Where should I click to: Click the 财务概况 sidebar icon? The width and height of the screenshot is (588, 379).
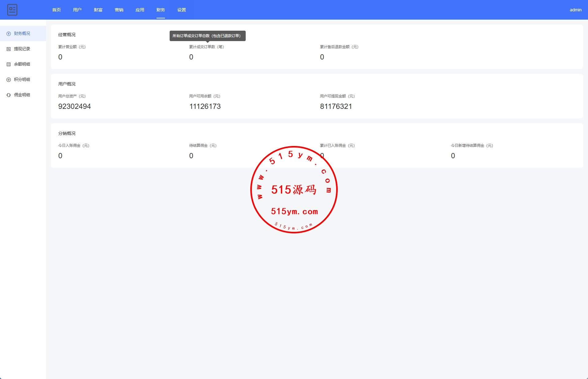[9, 34]
